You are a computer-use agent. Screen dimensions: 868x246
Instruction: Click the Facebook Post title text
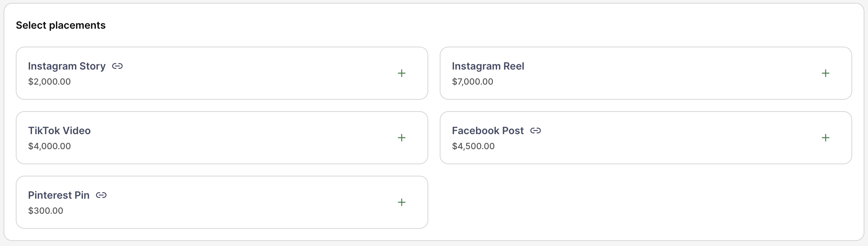pyautogui.click(x=487, y=131)
